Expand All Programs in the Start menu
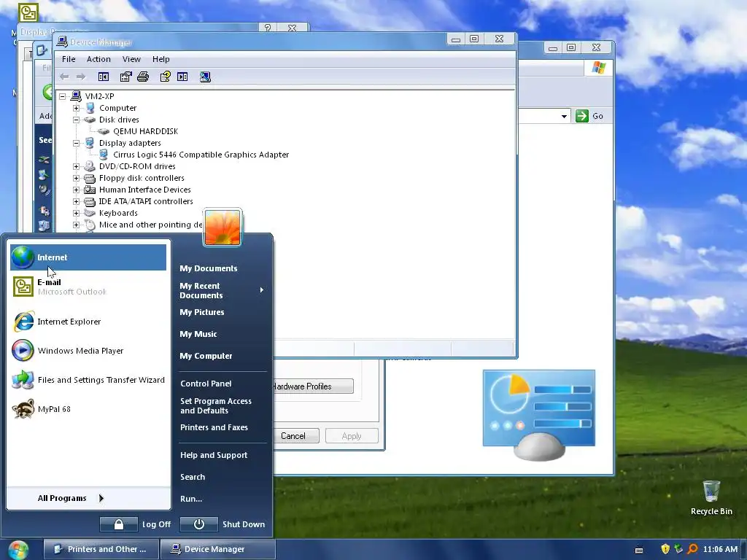The image size is (747, 560). click(x=71, y=498)
